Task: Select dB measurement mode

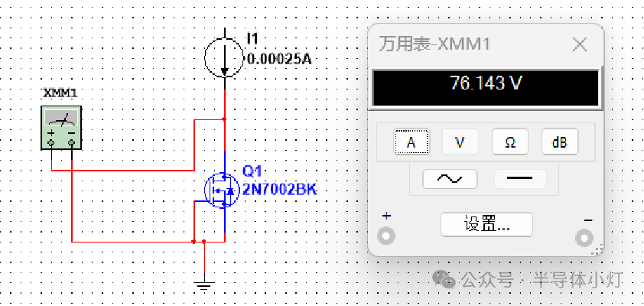Action: click(x=559, y=142)
